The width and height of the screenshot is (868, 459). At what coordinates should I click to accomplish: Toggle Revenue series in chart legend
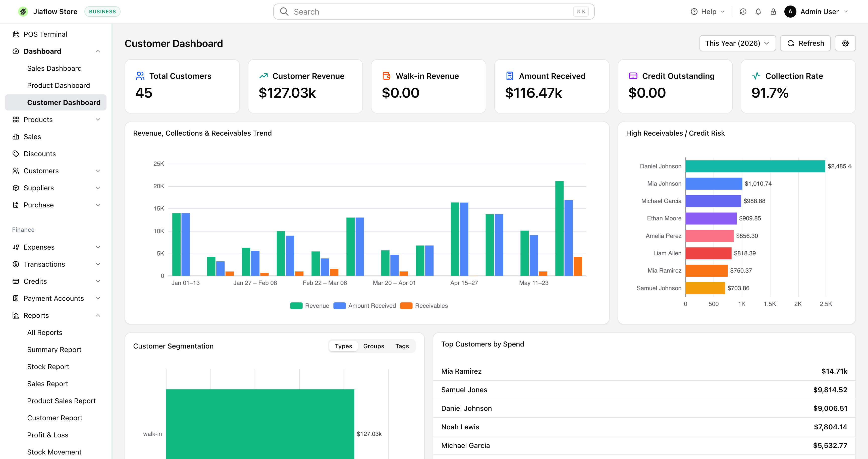click(x=309, y=305)
